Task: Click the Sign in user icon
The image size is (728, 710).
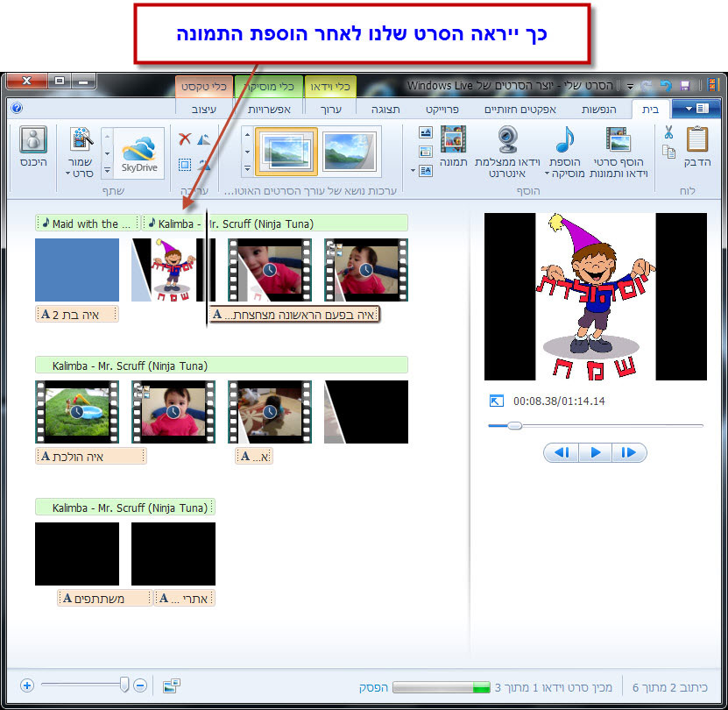Action: coord(33,139)
